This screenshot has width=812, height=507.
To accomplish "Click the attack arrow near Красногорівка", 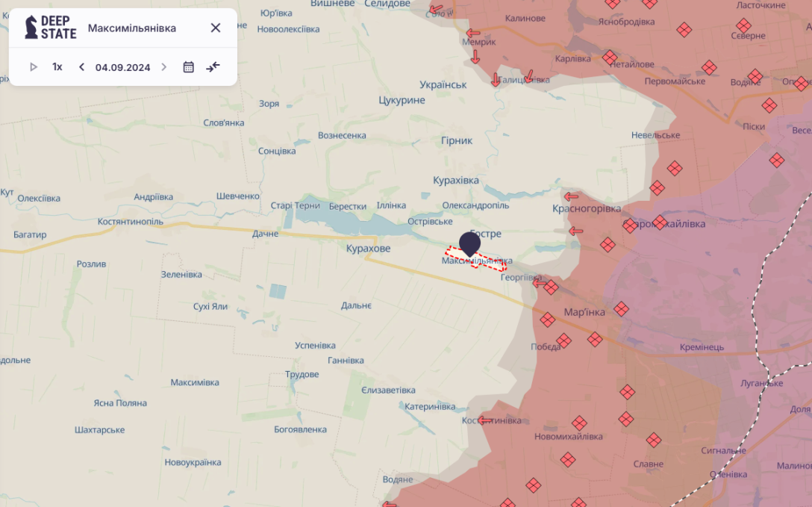I will coord(571,196).
